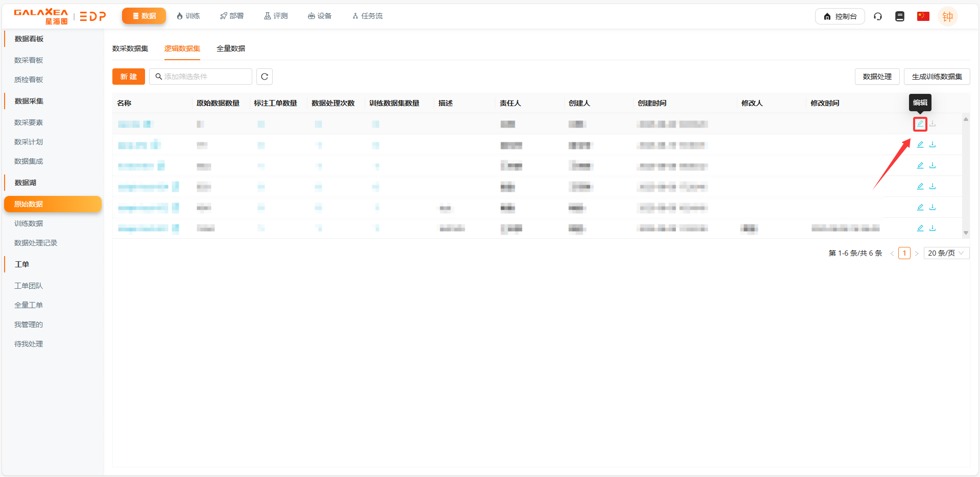Open the 训练 top navigation menu
Viewport: 980px width, 477px height.
tap(188, 16)
